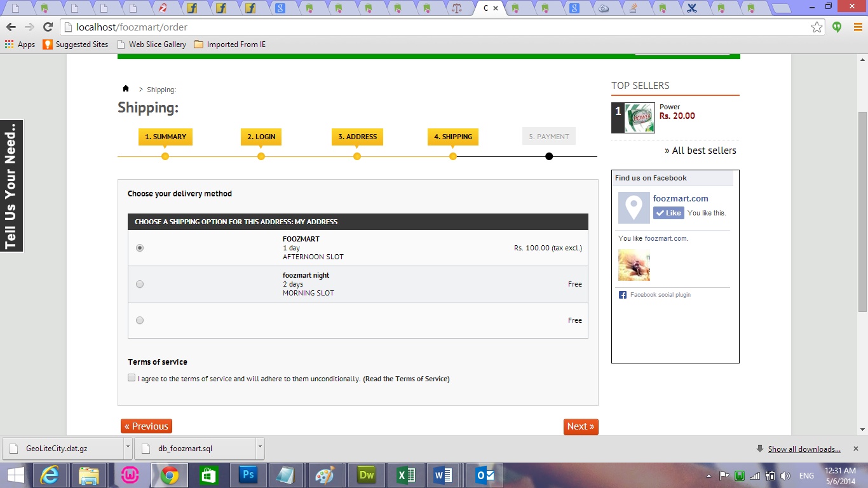
Task: Open the notepad app taskbar icon
Action: click(x=287, y=475)
